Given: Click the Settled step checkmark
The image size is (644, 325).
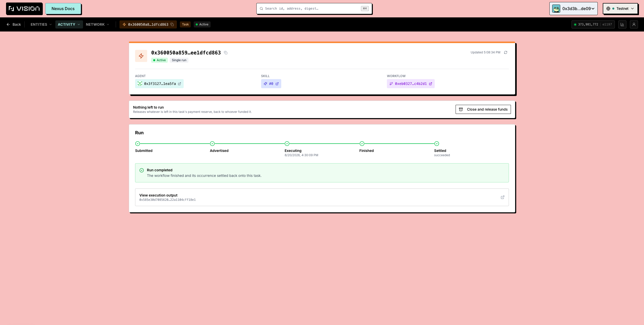Looking at the screenshot, I should [x=437, y=144].
